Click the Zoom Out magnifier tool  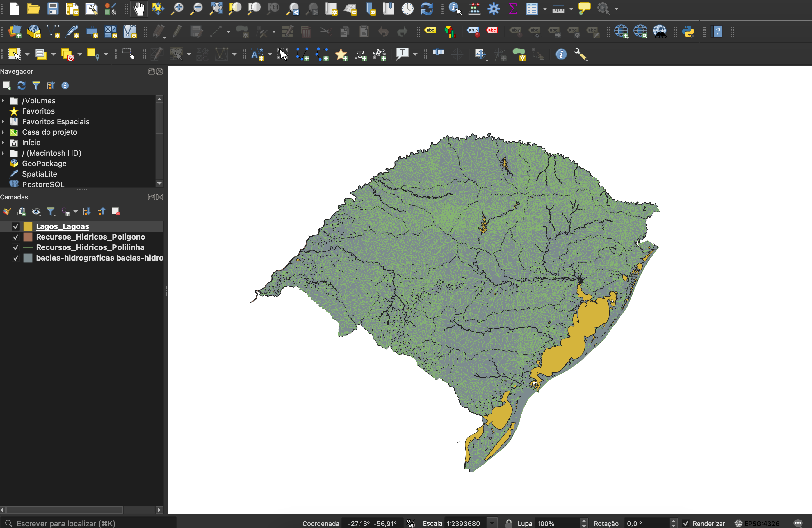pyautogui.click(x=196, y=8)
